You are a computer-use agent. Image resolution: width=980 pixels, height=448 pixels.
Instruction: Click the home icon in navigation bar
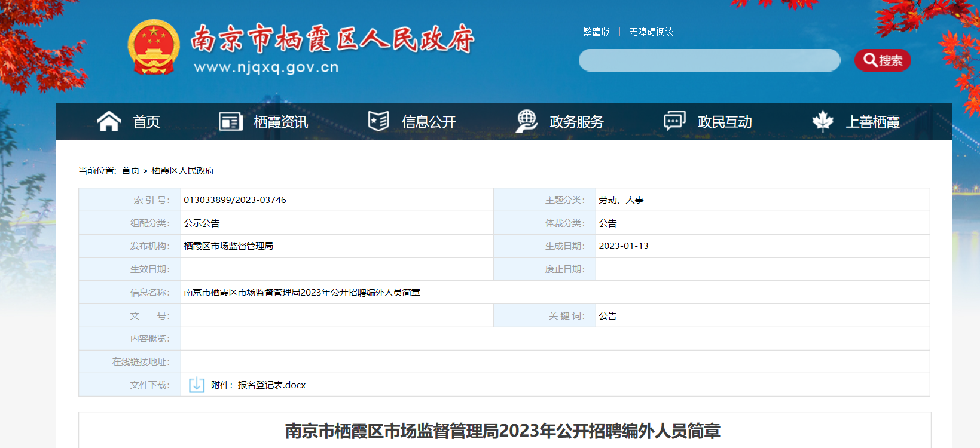click(109, 121)
